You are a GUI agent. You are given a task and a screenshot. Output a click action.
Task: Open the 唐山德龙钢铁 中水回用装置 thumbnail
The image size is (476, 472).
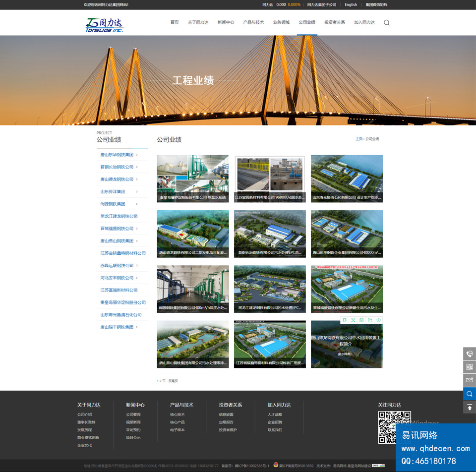(347, 345)
